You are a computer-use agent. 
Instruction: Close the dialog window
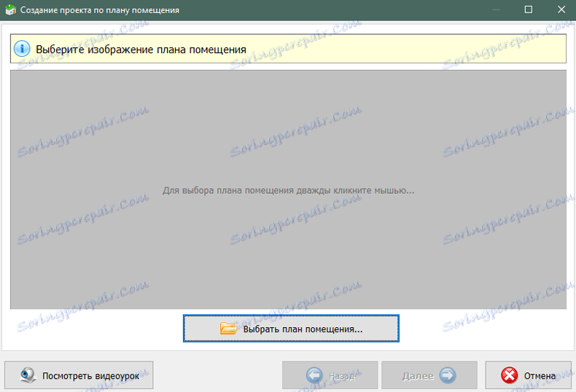(561, 9)
